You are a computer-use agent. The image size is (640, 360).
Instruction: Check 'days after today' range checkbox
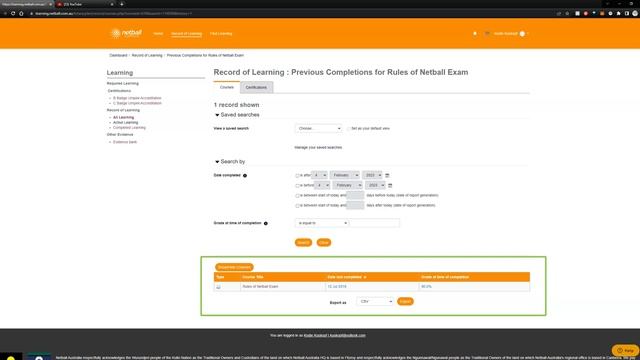point(297,206)
